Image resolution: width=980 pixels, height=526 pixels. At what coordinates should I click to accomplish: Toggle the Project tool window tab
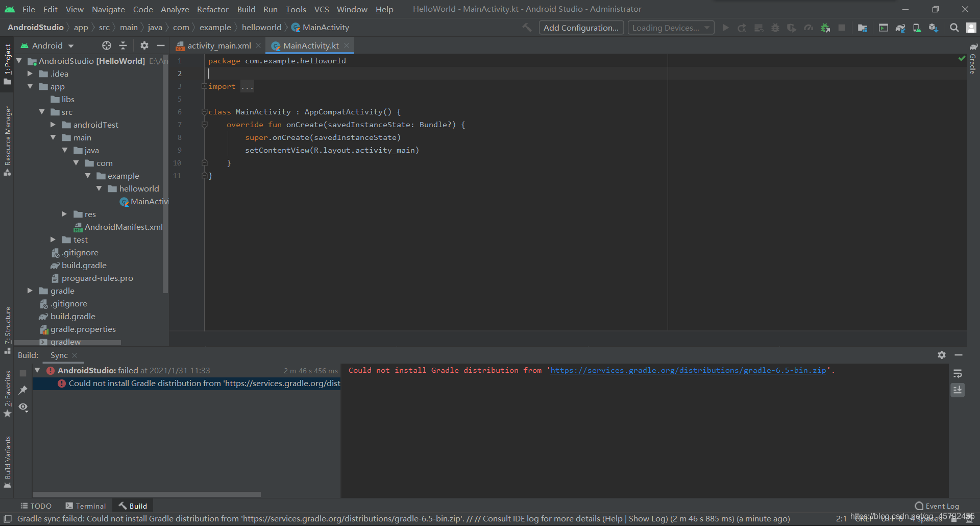(7, 64)
